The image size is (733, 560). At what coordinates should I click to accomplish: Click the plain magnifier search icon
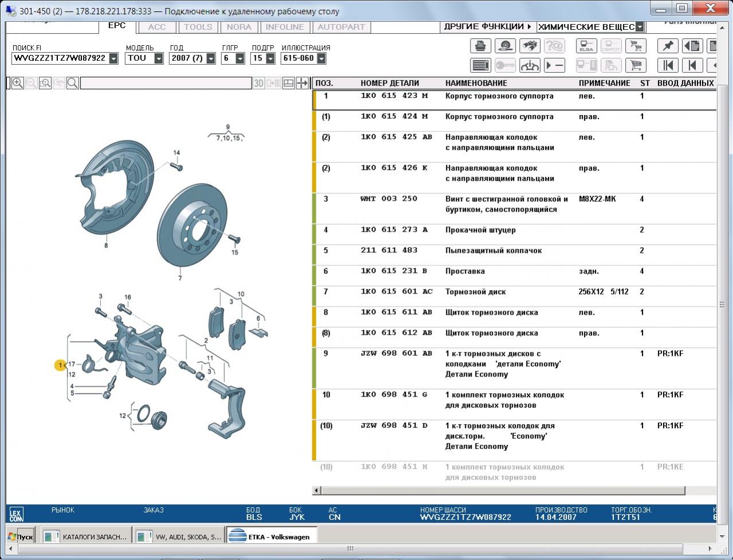pyautogui.click(x=73, y=83)
